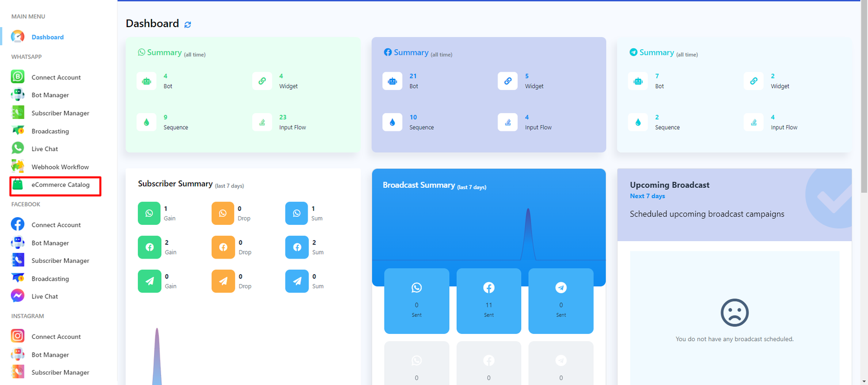Click WhatsApp Input Flow count 23
Screen dimensions: 868x385
[x=283, y=117]
